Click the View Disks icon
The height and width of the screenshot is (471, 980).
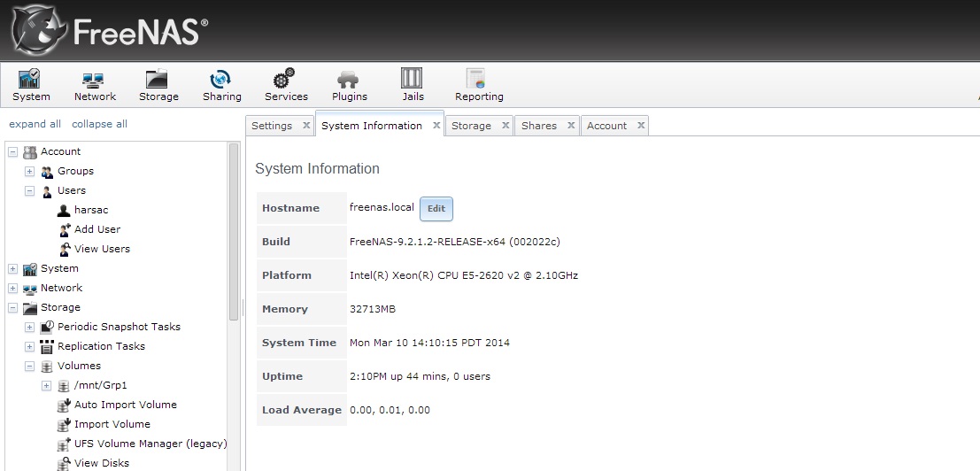(x=64, y=464)
